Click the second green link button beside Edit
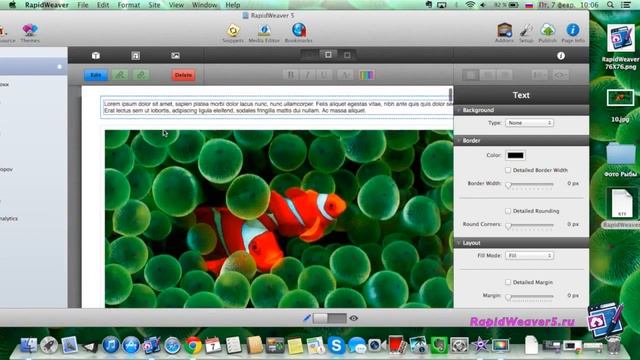640x360 pixels. tap(141, 75)
